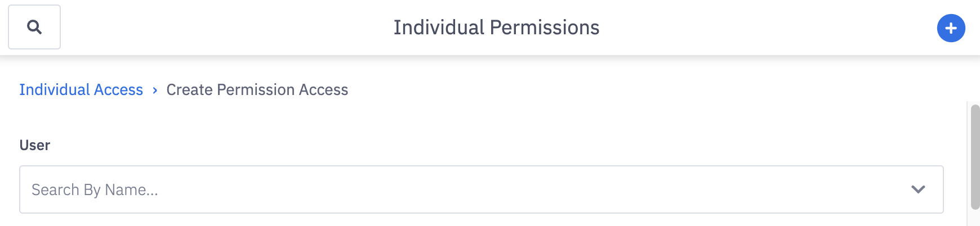Click the User field label
Screen dimensions: 980x226
tap(35, 145)
